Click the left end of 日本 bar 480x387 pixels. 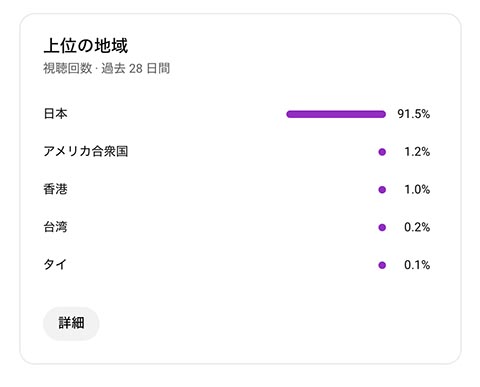pos(289,114)
